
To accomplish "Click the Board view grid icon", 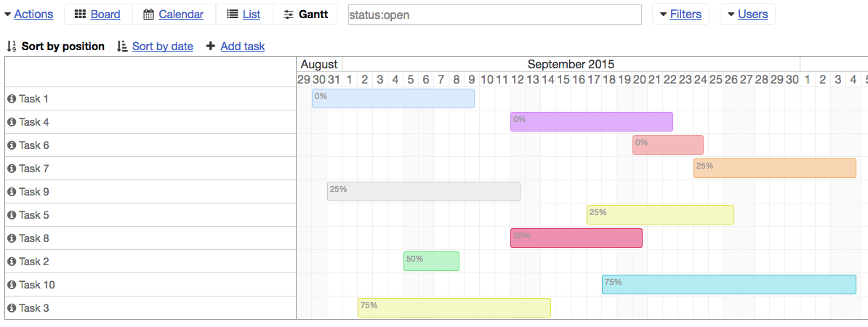I will pos(80,15).
